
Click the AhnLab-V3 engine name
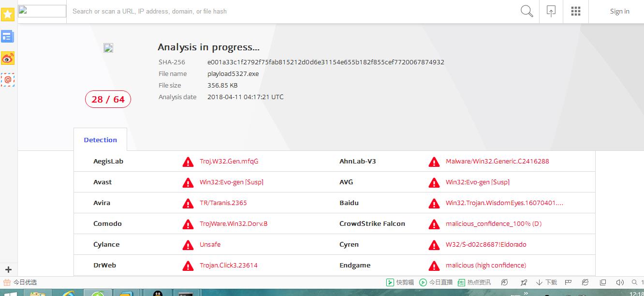(357, 161)
